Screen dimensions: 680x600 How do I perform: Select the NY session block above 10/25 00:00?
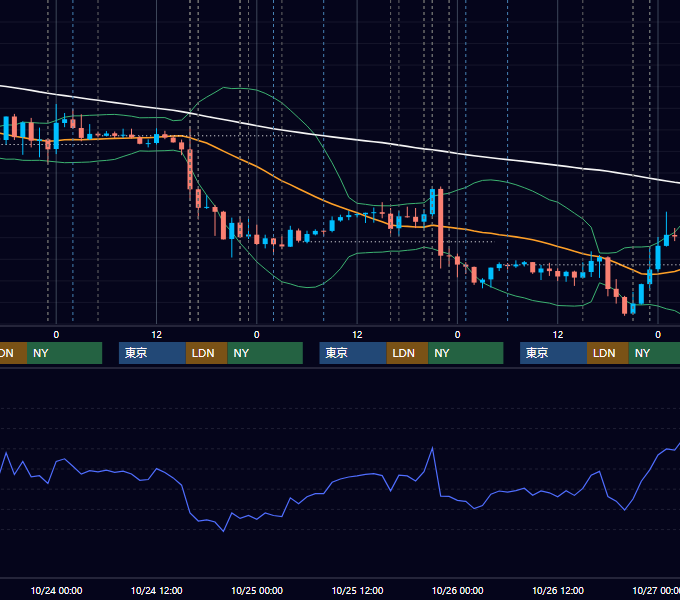pos(265,353)
